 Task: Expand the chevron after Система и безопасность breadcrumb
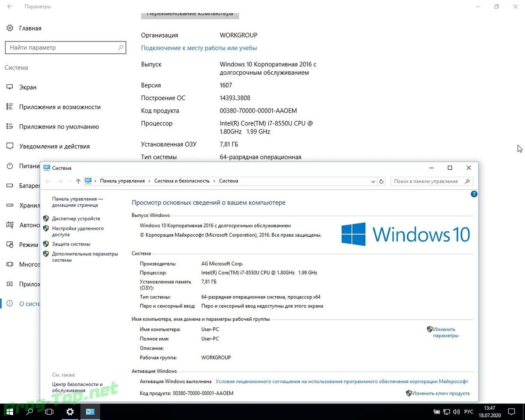pos(214,181)
